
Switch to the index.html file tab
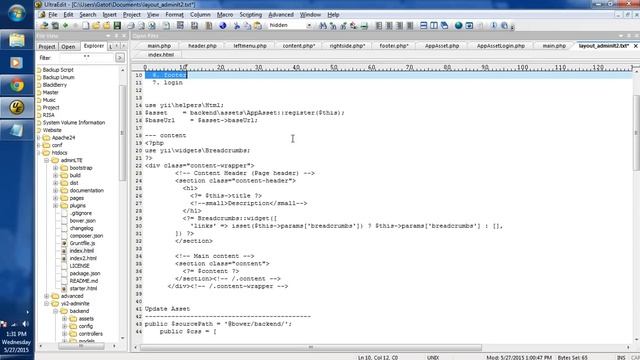pos(161,55)
